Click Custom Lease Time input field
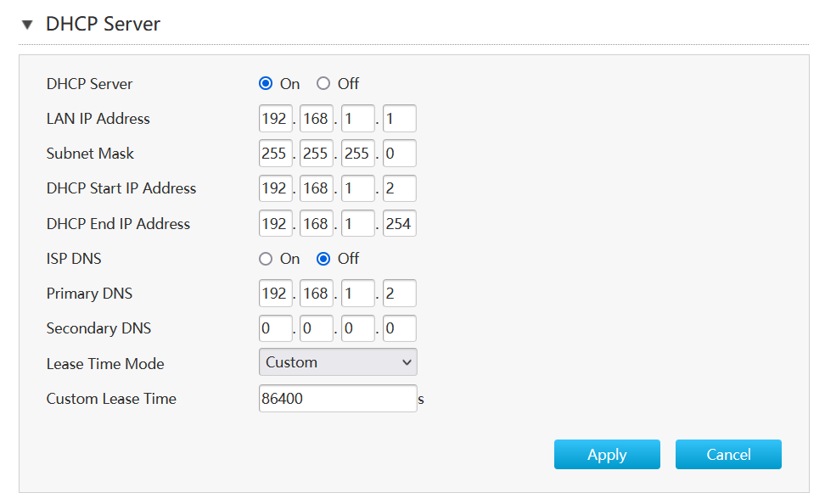The height and width of the screenshot is (504, 825). tap(338, 399)
